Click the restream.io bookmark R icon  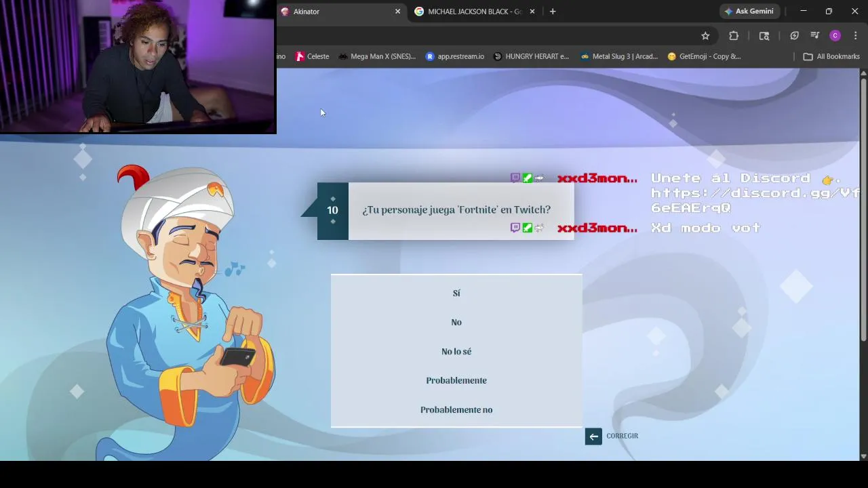tap(429, 56)
